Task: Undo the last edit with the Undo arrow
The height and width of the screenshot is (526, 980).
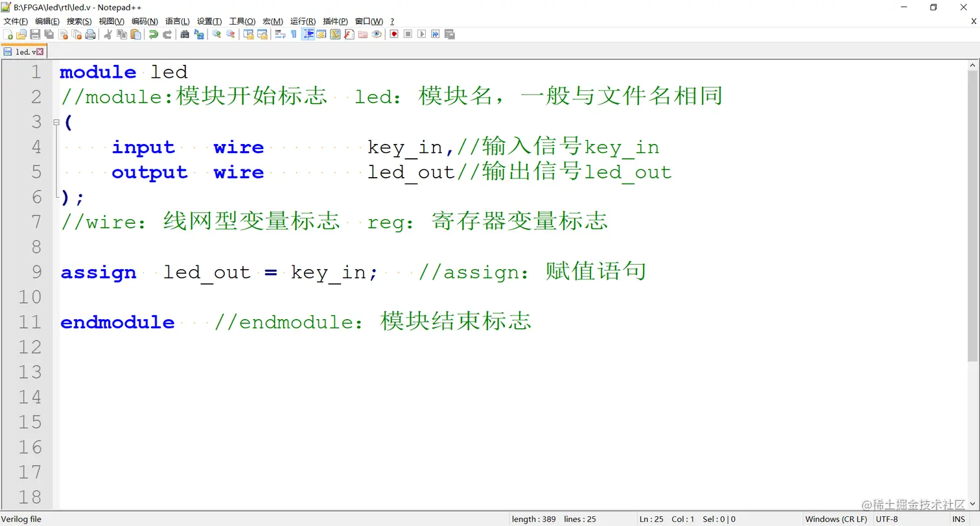Action: point(152,34)
